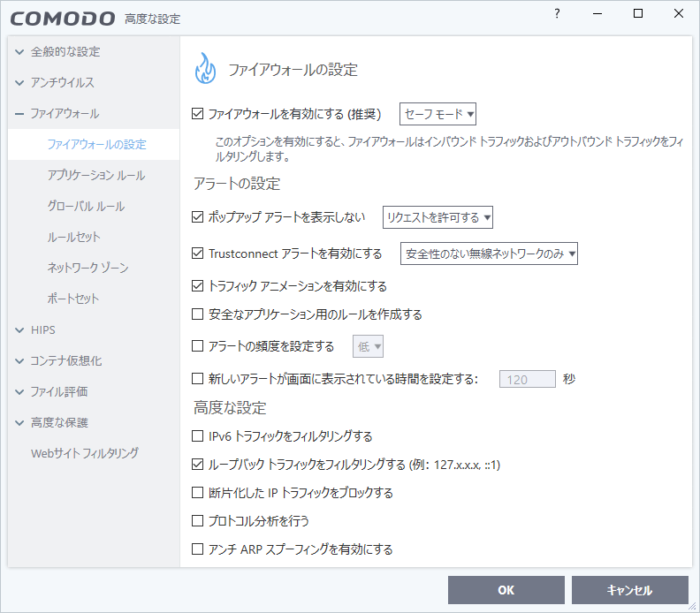Open グローバル ルール sidebar item
Viewport: 700px width, 613px height.
(86, 207)
